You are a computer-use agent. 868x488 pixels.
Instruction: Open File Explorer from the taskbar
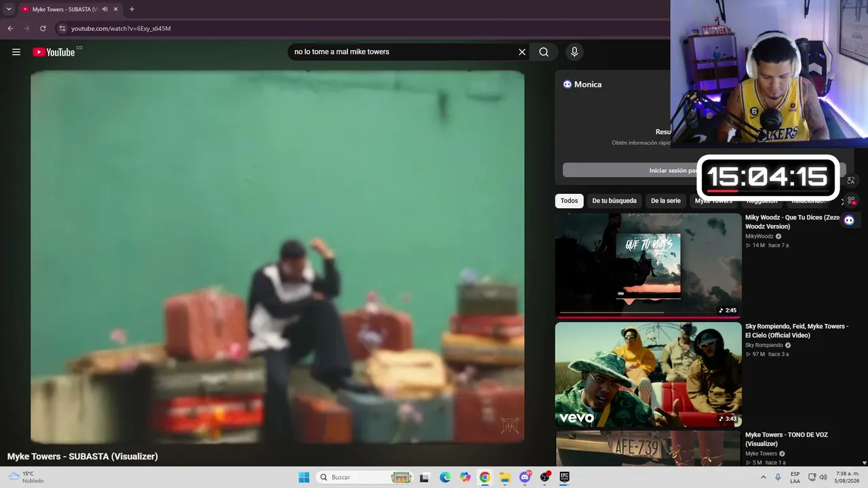[505, 477]
